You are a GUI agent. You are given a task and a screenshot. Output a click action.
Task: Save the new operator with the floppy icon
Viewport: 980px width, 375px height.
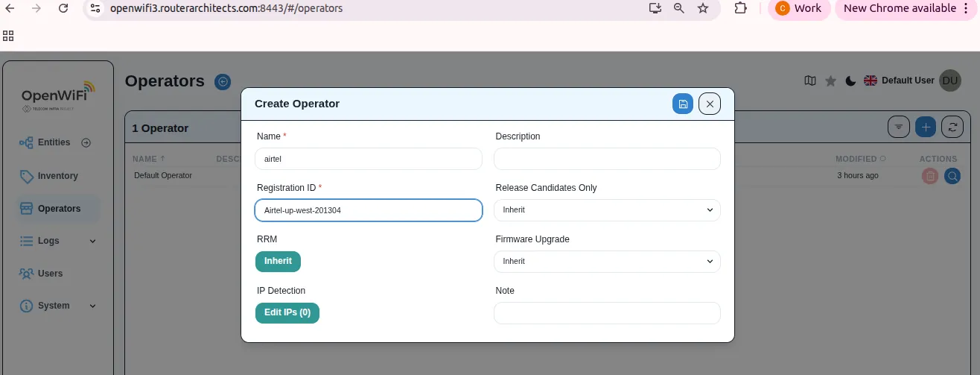point(683,104)
